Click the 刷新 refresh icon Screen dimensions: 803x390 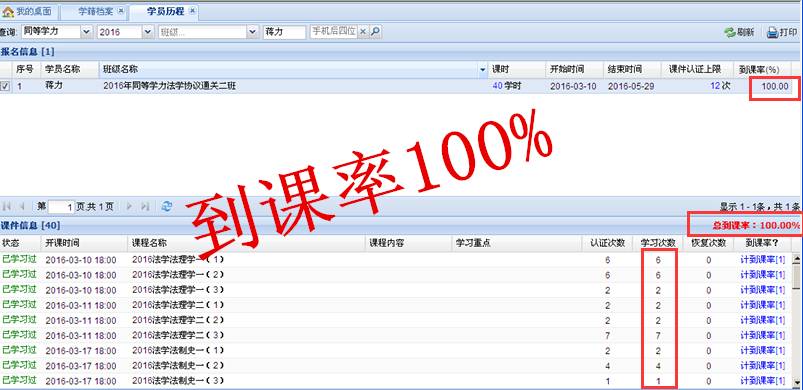(729, 32)
